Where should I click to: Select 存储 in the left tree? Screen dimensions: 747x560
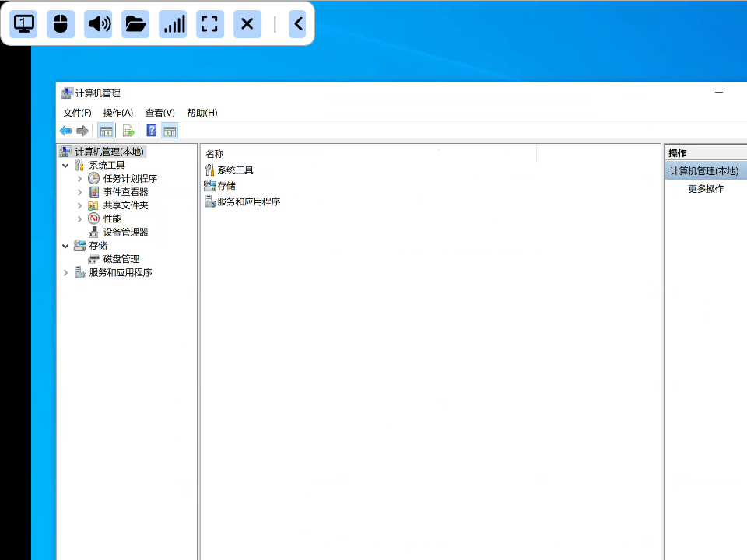(98, 246)
